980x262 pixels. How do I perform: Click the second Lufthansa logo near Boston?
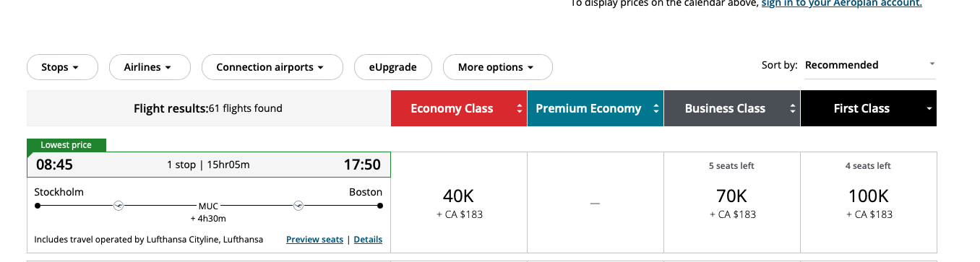pyautogui.click(x=298, y=206)
